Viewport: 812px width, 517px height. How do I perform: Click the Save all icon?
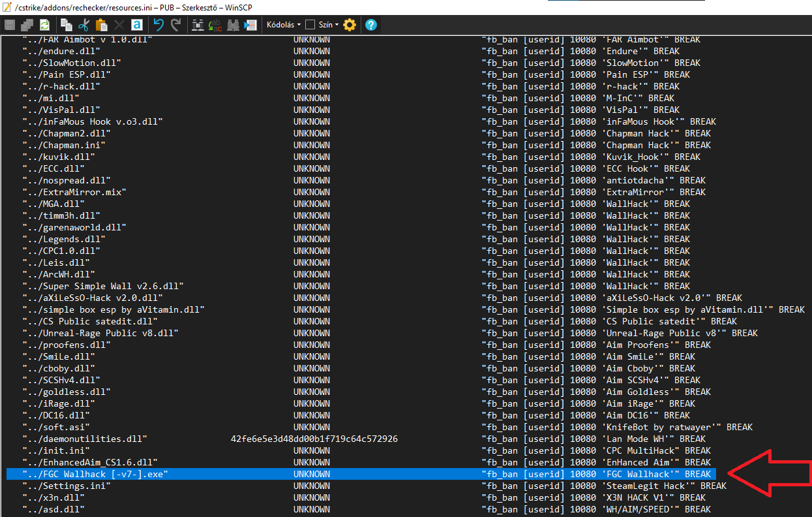coord(27,25)
